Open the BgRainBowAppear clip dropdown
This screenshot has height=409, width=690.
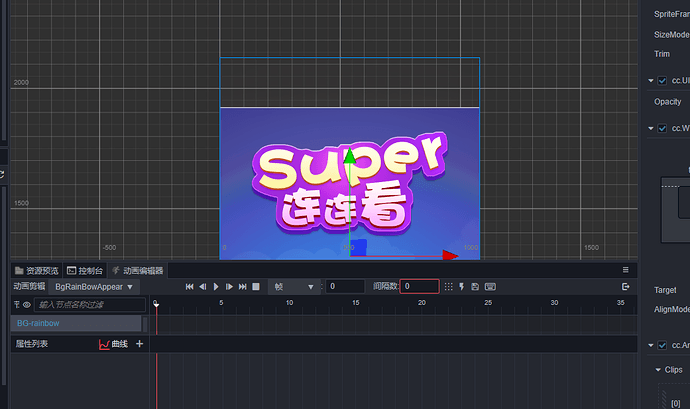94,287
